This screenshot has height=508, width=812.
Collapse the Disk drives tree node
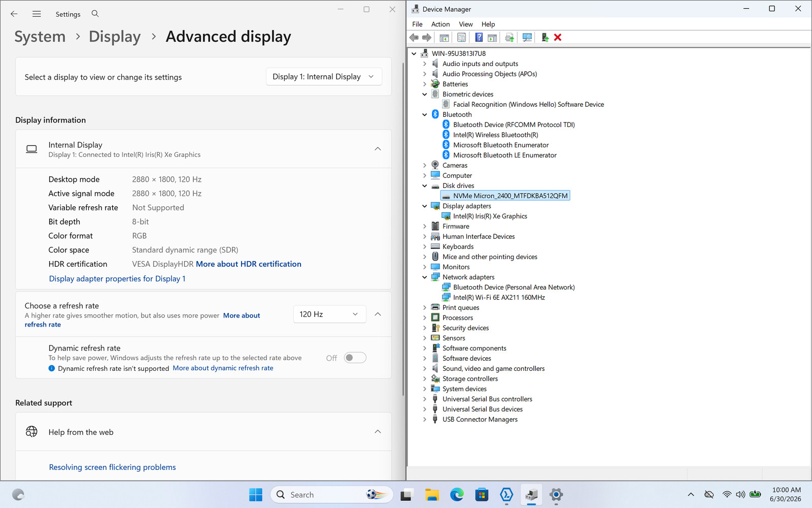[425, 186]
